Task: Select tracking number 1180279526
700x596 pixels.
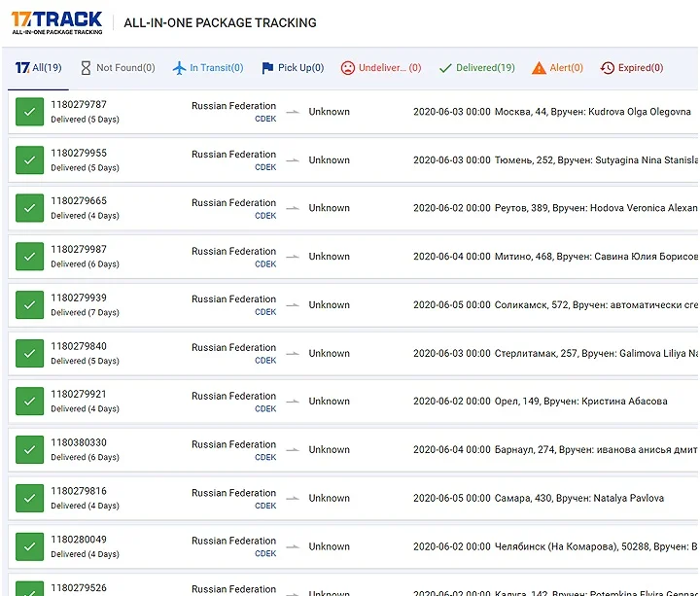Action: click(79, 587)
